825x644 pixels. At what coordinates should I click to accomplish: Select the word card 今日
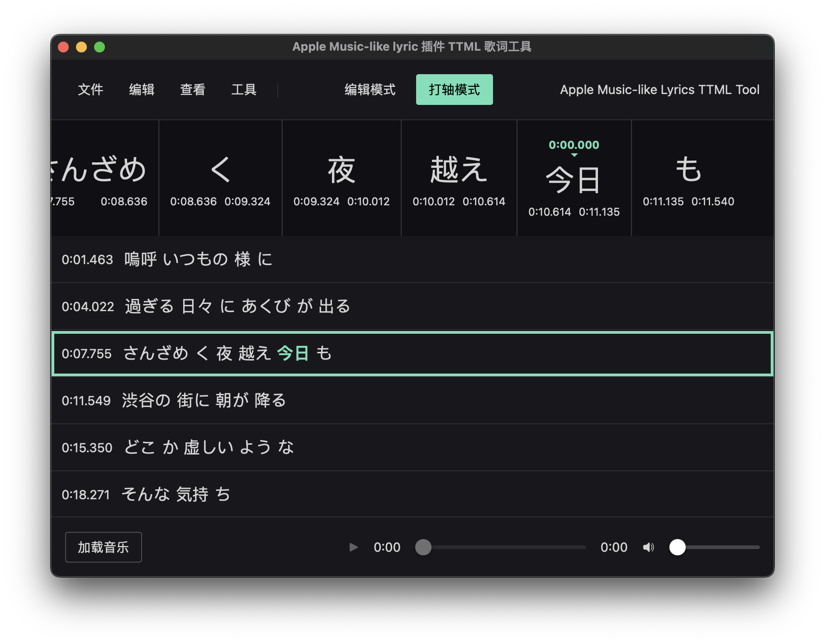573,179
